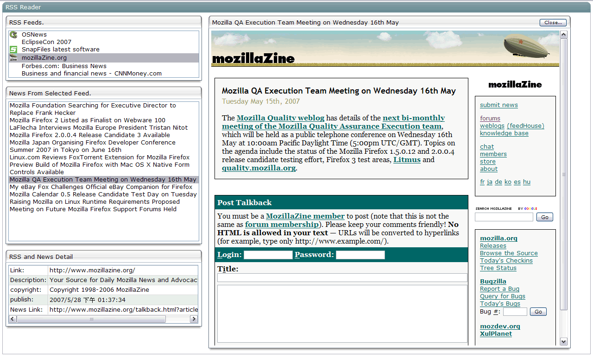Open the Mozilla Quality weblog link
The image size is (593, 364).
[280, 118]
